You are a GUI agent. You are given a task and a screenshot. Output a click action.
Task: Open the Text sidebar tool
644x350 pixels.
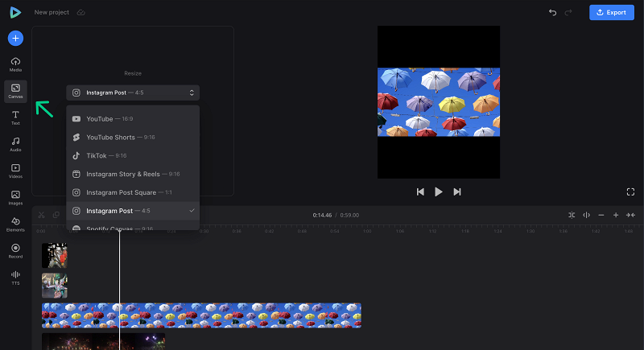point(15,117)
